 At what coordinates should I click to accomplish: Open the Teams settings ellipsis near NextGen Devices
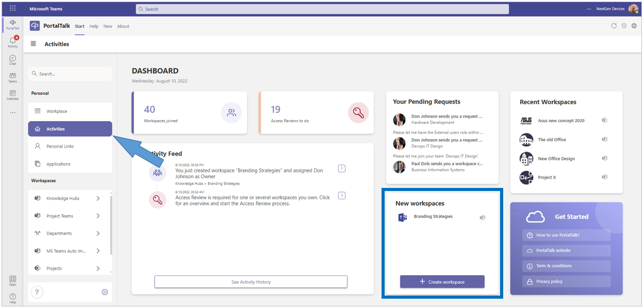[589, 9]
